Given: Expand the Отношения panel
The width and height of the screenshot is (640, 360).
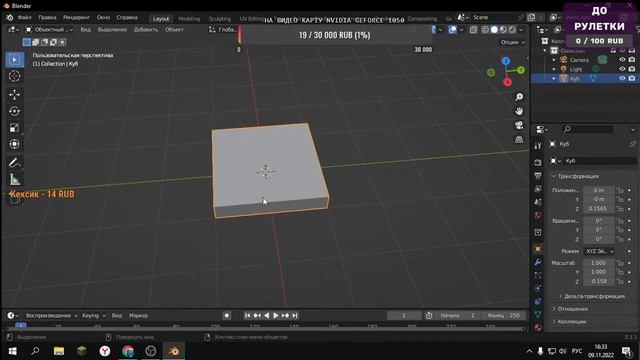Looking at the screenshot, I should (572, 309).
